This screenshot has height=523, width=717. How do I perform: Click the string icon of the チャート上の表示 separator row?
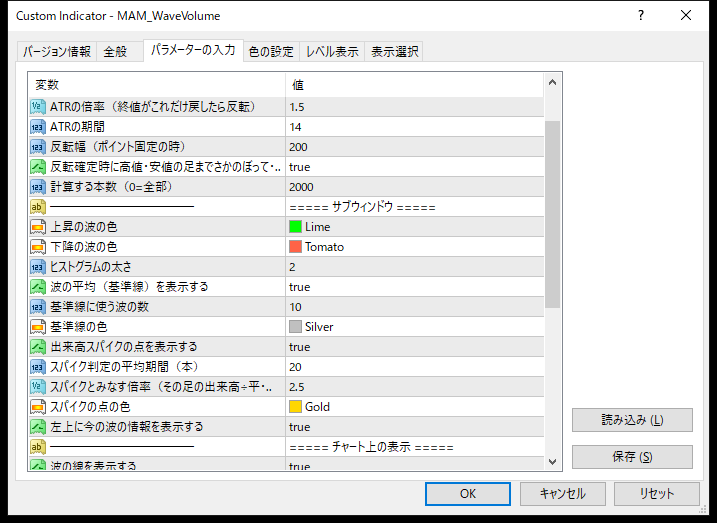[x=38, y=447]
